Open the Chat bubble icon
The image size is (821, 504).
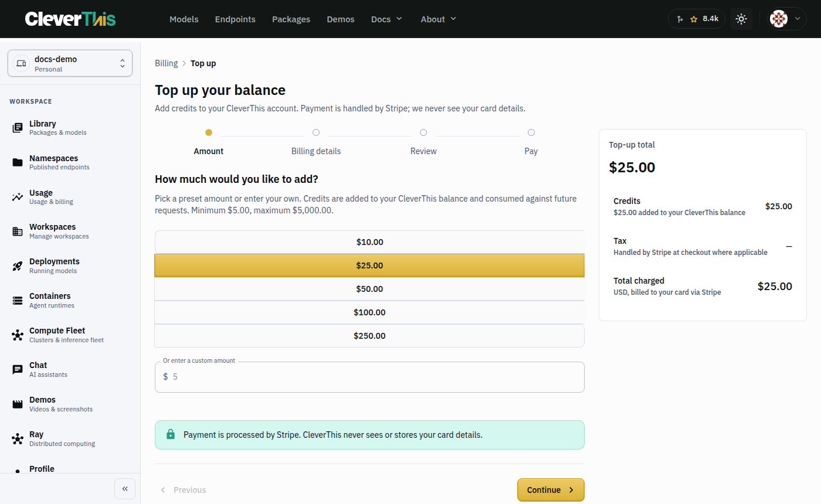[x=18, y=370]
